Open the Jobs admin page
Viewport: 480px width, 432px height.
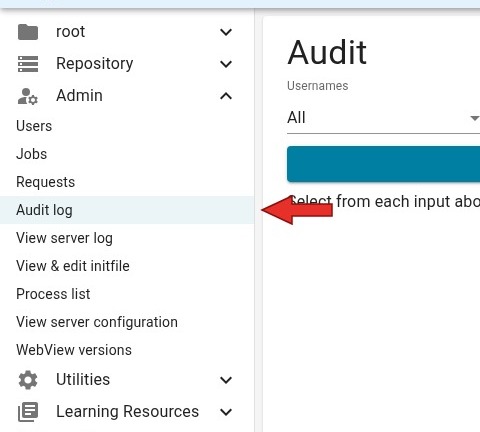coord(32,154)
